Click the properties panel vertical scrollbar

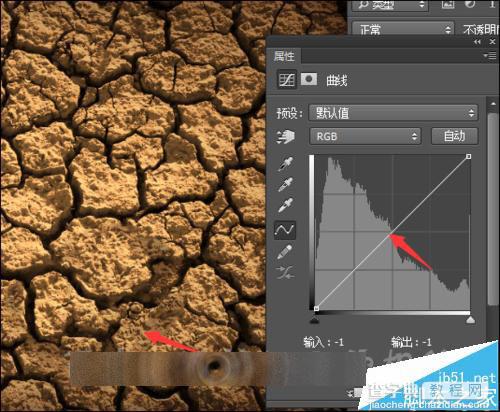(493, 207)
